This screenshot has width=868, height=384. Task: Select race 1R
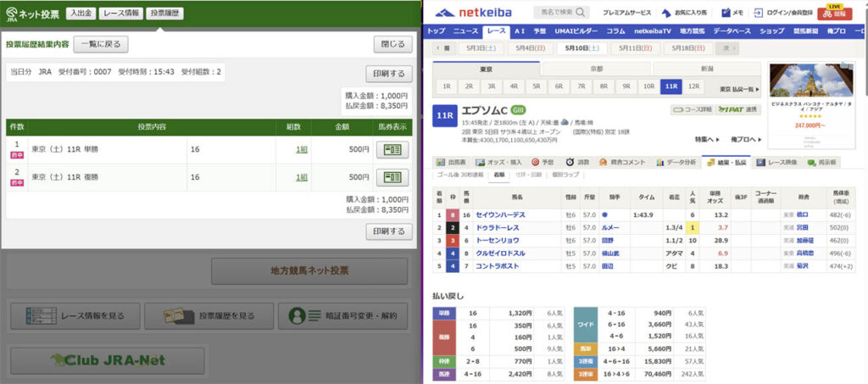[446, 86]
